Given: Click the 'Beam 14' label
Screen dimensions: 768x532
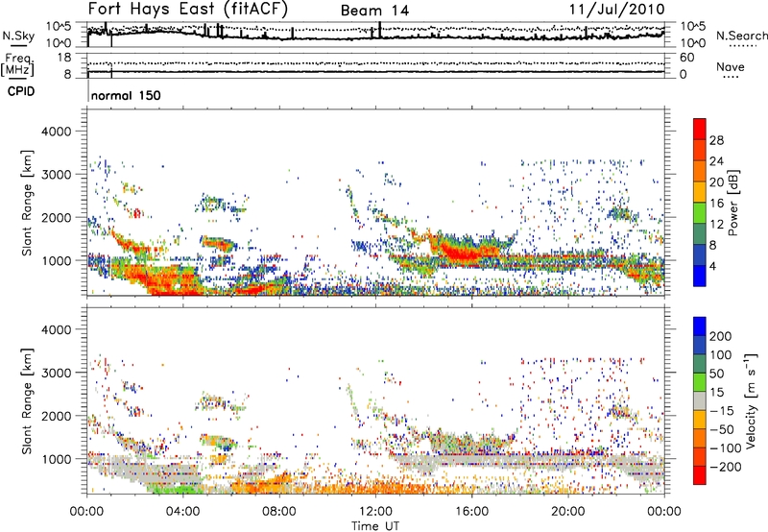Looking at the screenshot, I should coord(374,11).
